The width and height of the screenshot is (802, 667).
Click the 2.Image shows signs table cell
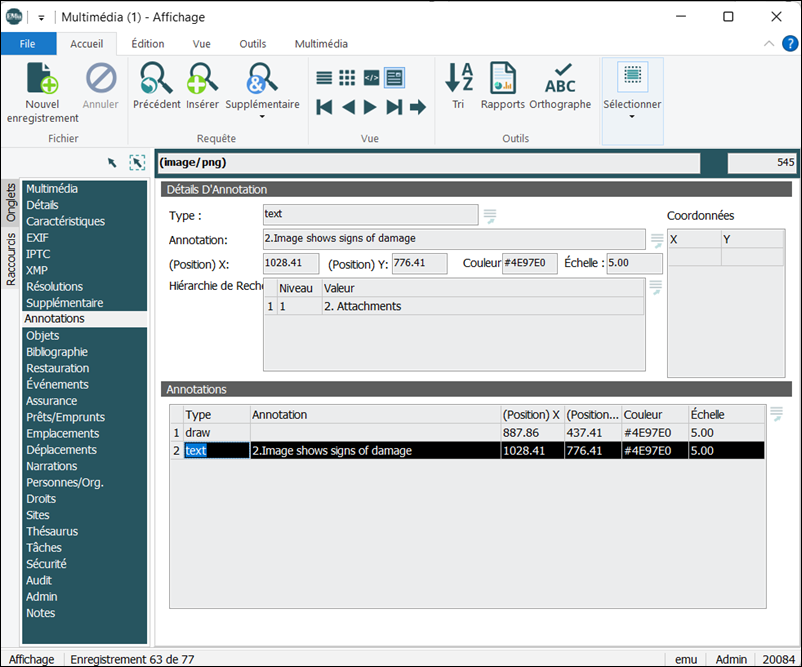tap(375, 451)
